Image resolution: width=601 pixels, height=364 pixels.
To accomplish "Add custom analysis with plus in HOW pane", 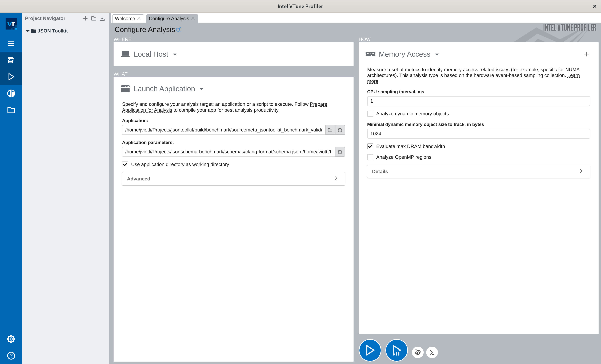I will [x=587, y=54].
